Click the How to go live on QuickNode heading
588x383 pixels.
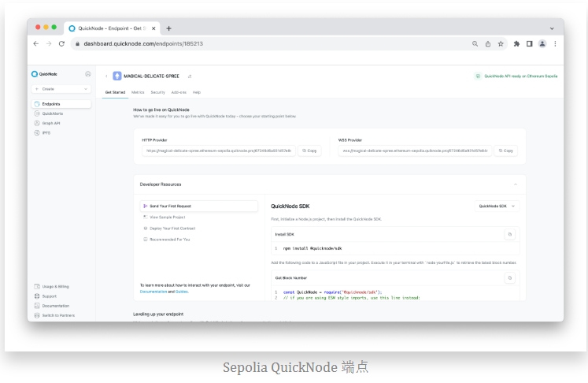point(161,110)
